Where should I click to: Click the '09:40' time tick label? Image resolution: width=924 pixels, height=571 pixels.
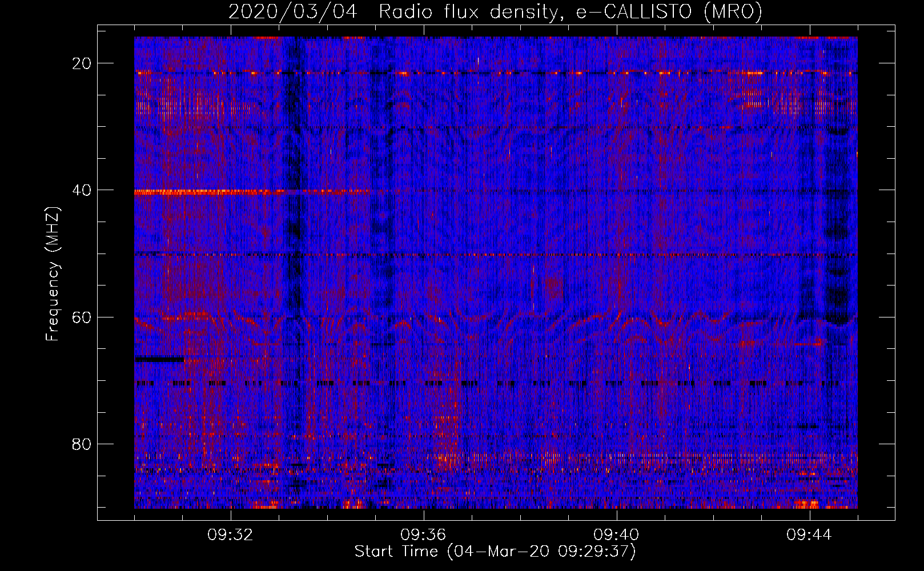pyautogui.click(x=616, y=535)
